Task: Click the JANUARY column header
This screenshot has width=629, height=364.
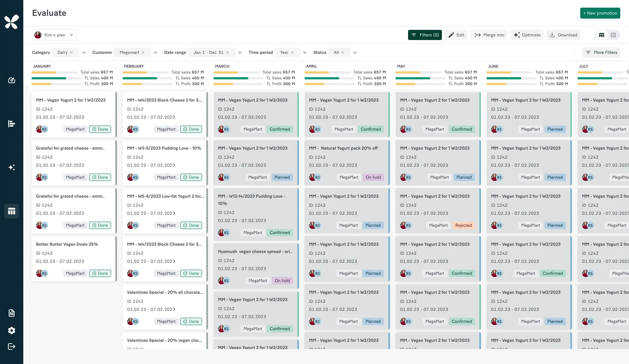Action: point(42,66)
